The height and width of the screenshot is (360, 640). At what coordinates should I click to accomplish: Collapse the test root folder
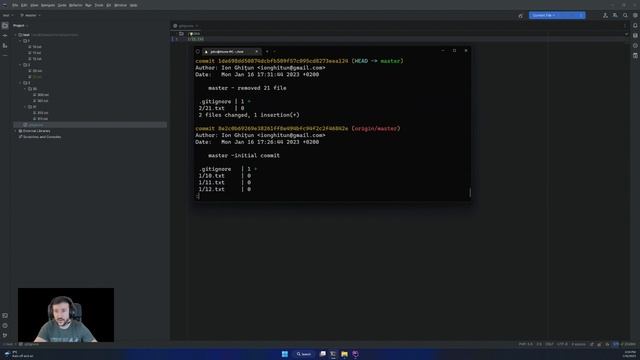pyautogui.click(x=16, y=35)
